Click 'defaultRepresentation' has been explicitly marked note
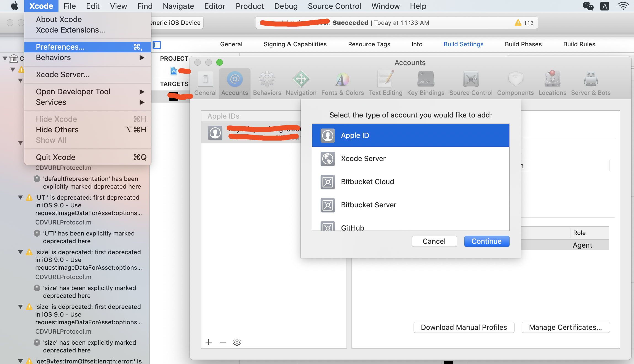 click(x=92, y=183)
